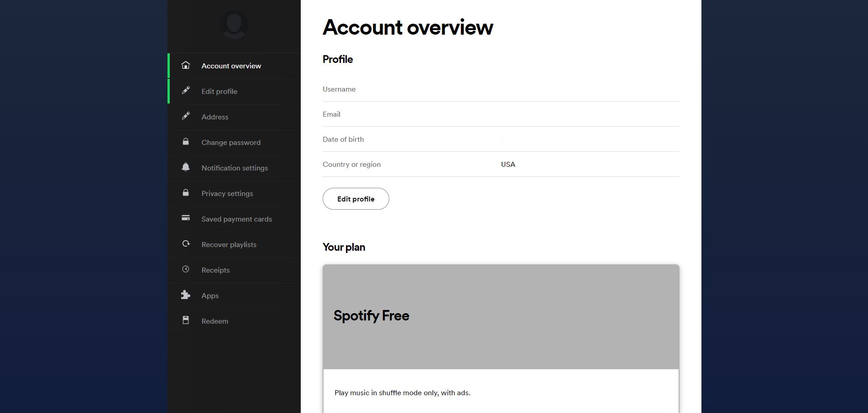Click the lock icon beside Privacy settings

click(x=185, y=193)
